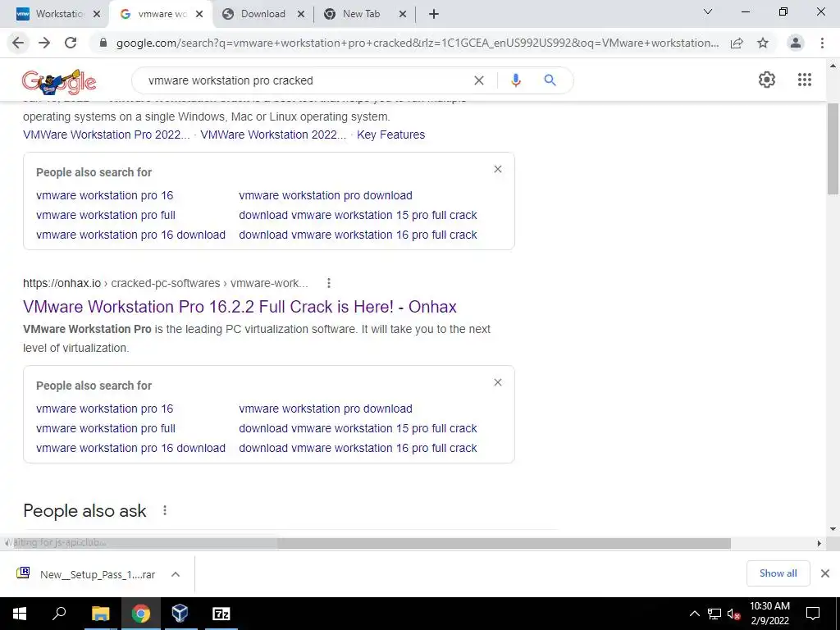Click the horizontal scrollbar thumb

click(x=372, y=543)
